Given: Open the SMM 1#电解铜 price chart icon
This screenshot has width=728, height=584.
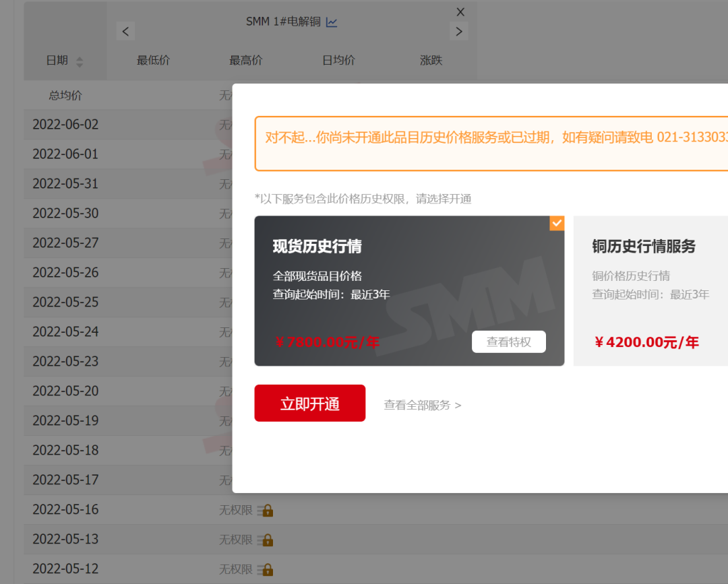Looking at the screenshot, I should [x=332, y=22].
